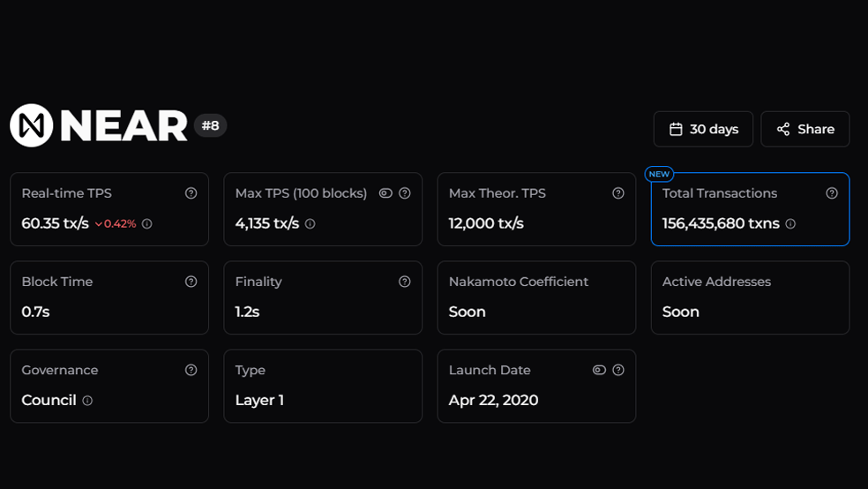
Task: Show info next to 4,135 tx/s
Action: coord(310,223)
